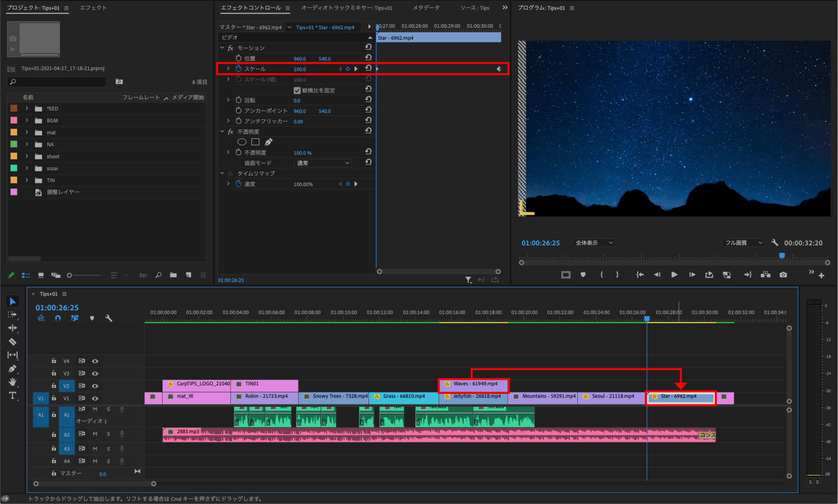Switch to the メタデータ tab
The width and height of the screenshot is (838, 504).
pos(426,8)
